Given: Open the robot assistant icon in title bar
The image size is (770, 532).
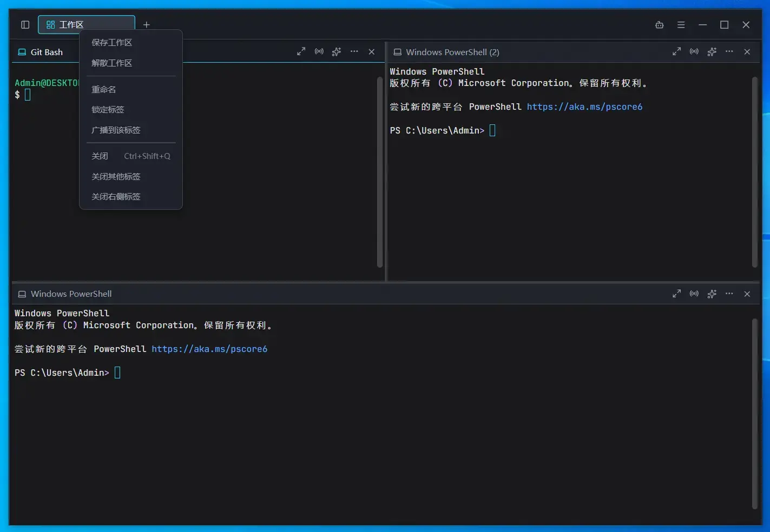Looking at the screenshot, I should click(659, 25).
